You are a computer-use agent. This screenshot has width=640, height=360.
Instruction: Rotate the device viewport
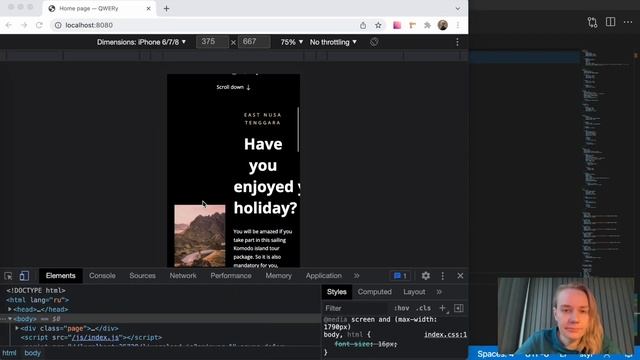click(x=374, y=42)
